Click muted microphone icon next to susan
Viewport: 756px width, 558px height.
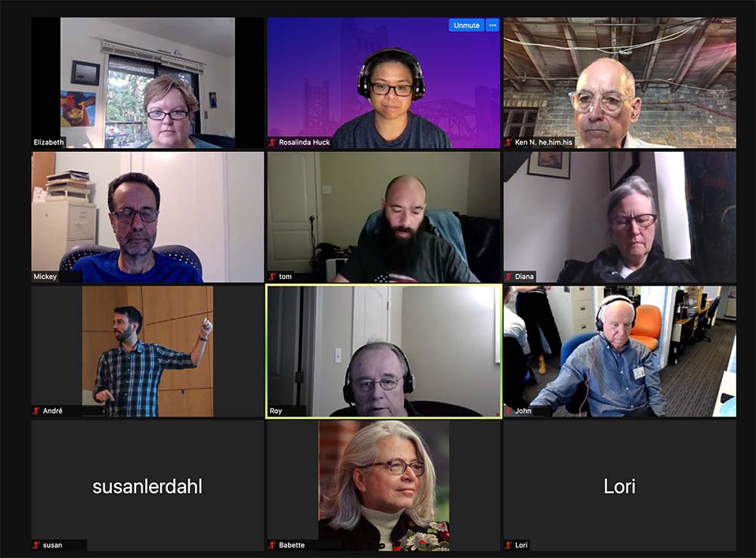click(x=36, y=545)
